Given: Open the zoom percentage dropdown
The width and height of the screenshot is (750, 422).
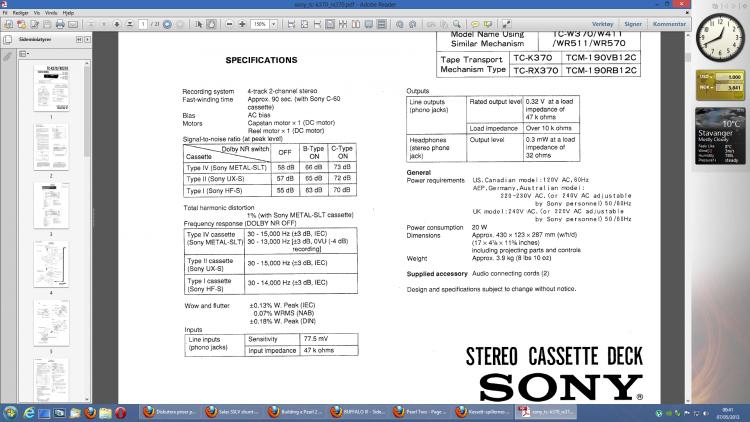Looking at the screenshot, I should (274, 24).
